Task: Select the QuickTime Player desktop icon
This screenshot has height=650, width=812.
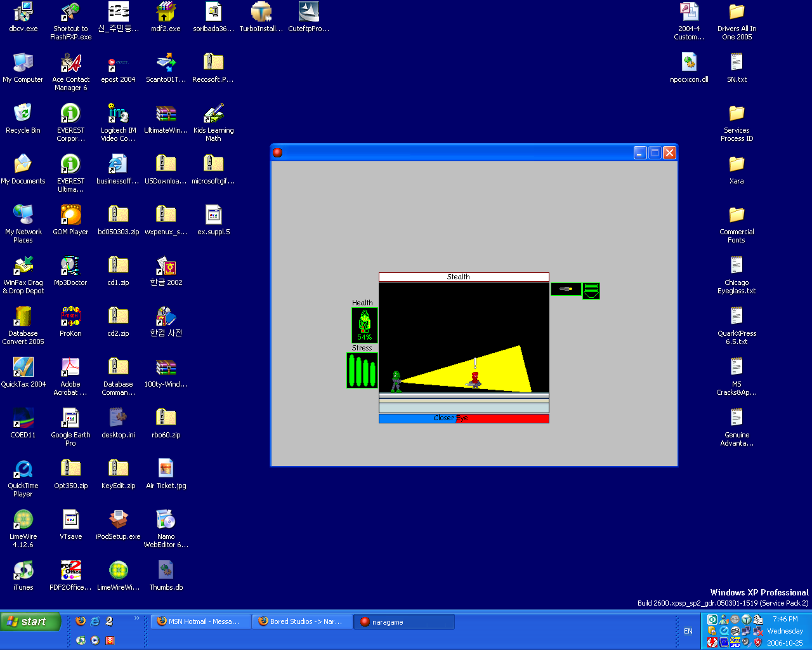Action: point(23,477)
